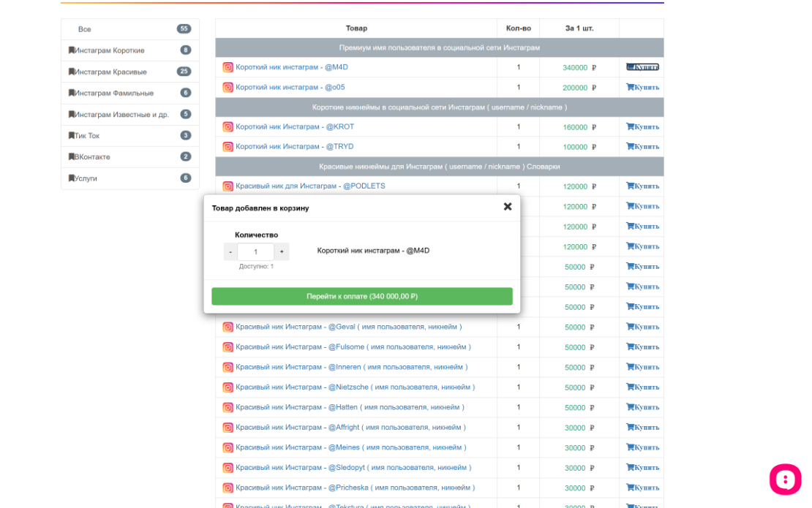Buy the @o05 nickname
This screenshot has width=812, height=508.
tap(643, 88)
